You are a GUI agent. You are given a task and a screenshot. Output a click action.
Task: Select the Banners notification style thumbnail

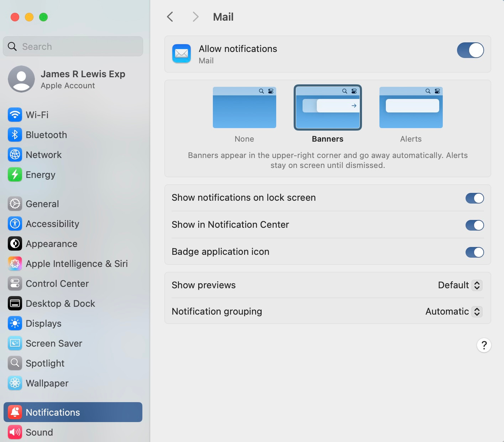point(328,107)
